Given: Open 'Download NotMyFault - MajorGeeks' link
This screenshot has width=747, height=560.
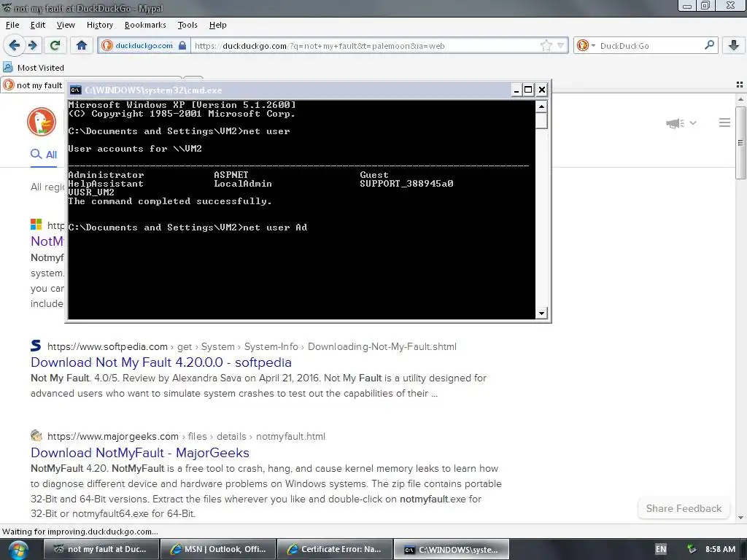Looking at the screenshot, I should coord(140,453).
